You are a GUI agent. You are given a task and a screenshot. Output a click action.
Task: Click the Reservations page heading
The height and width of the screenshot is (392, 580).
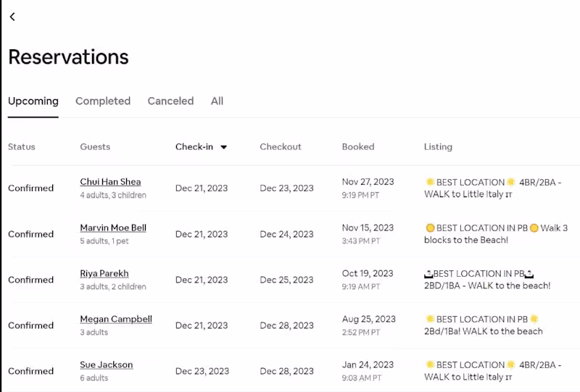pos(68,57)
